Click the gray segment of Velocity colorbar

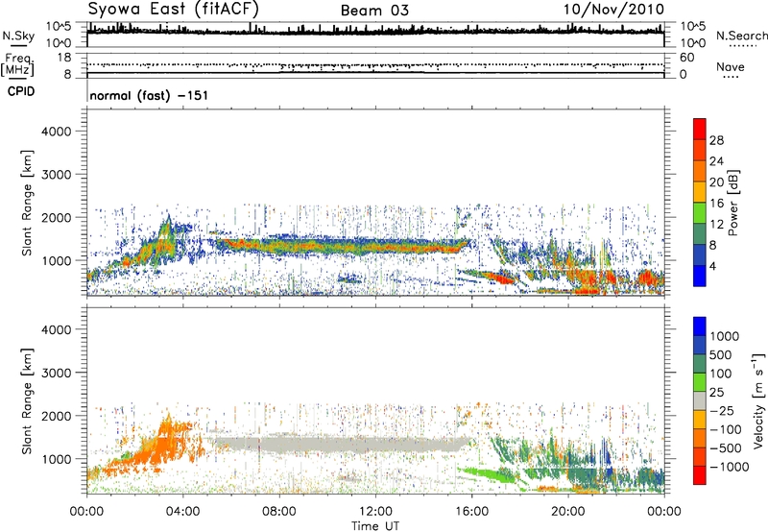coord(700,400)
